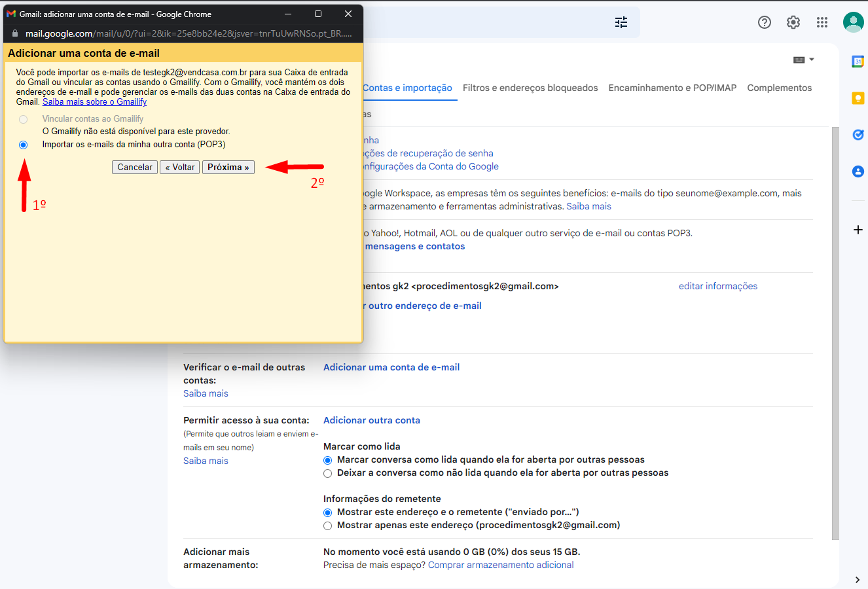Open Configurações da Conta do Google link
The width and height of the screenshot is (868, 589).
pos(431,166)
